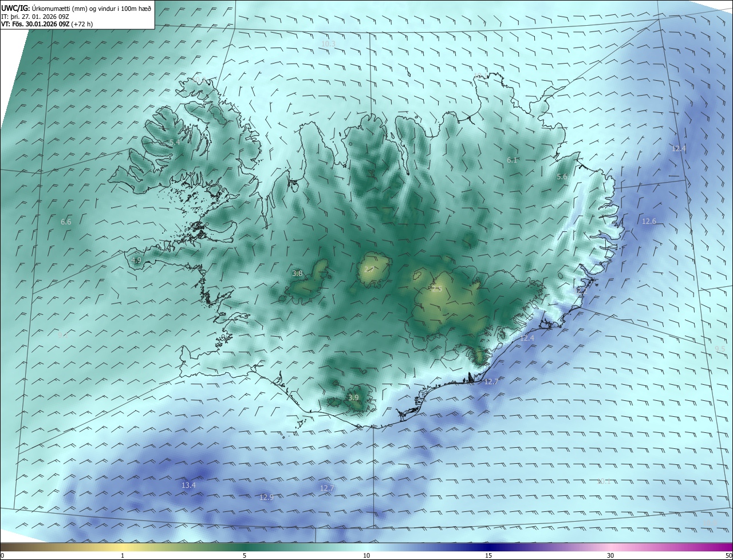This screenshot has width=733, height=560.
Task: Click the 'UWC/IG:' heading in the legend box
Action: coord(15,8)
